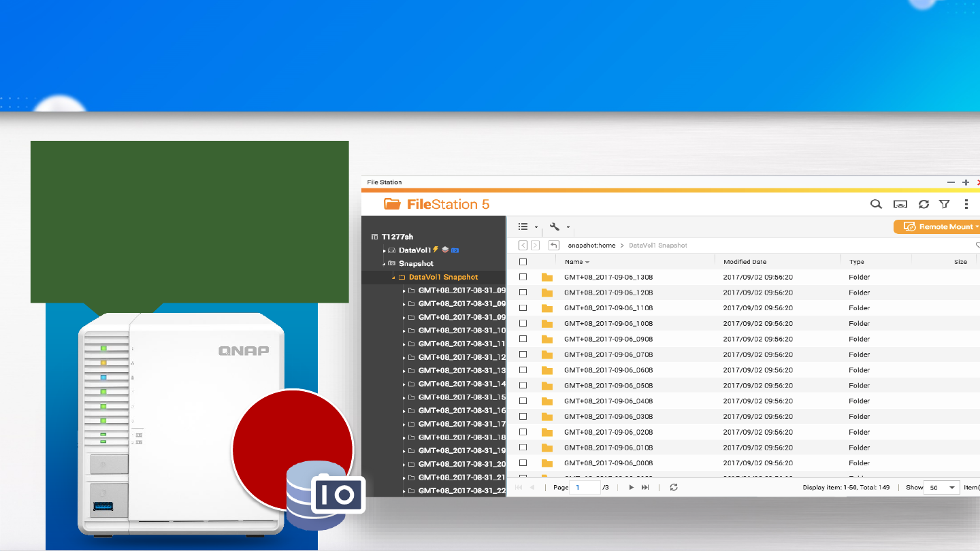This screenshot has width=980, height=551.
Task: Click the next page arrow in pager
Action: (x=632, y=487)
